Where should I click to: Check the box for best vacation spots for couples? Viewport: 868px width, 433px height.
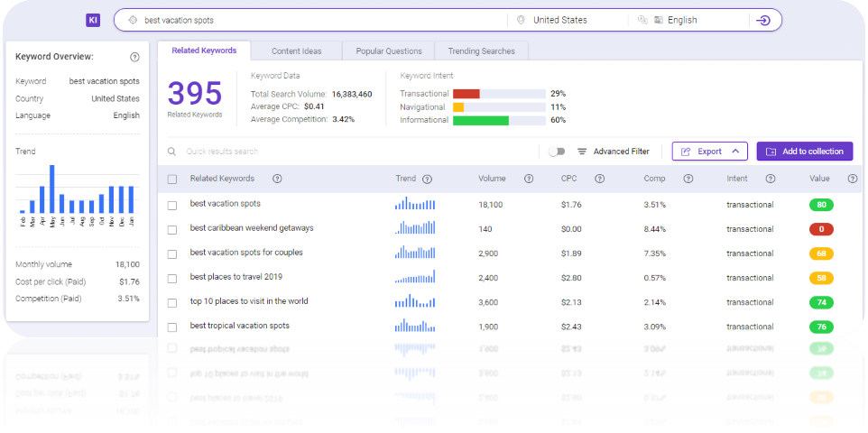pos(172,254)
